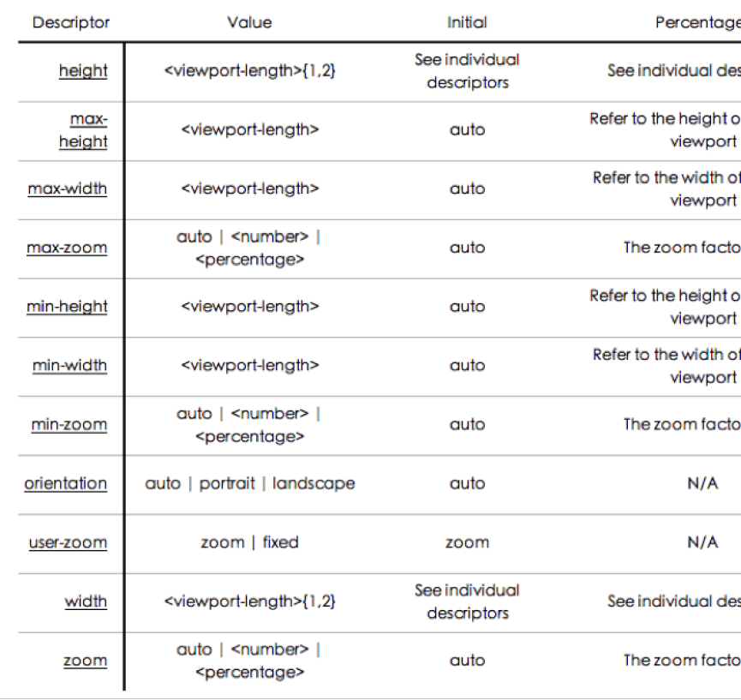Click the initial value "zoom" in user-zoom row

(467, 542)
